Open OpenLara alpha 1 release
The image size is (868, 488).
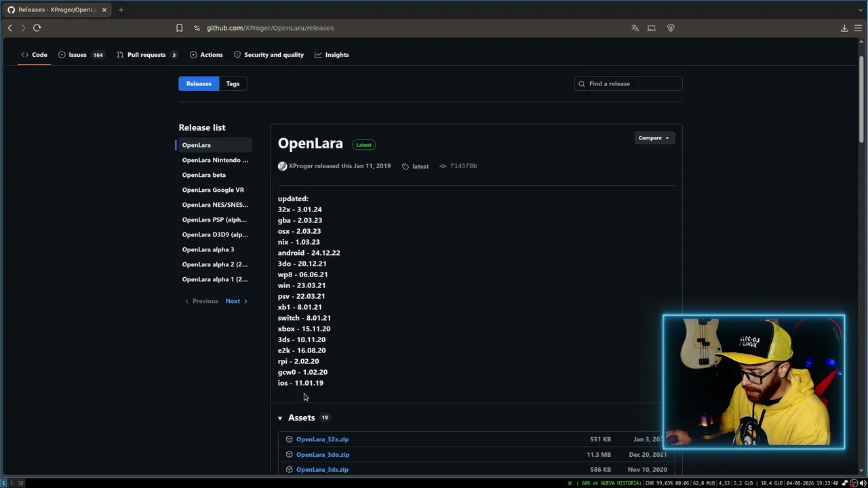(214, 279)
